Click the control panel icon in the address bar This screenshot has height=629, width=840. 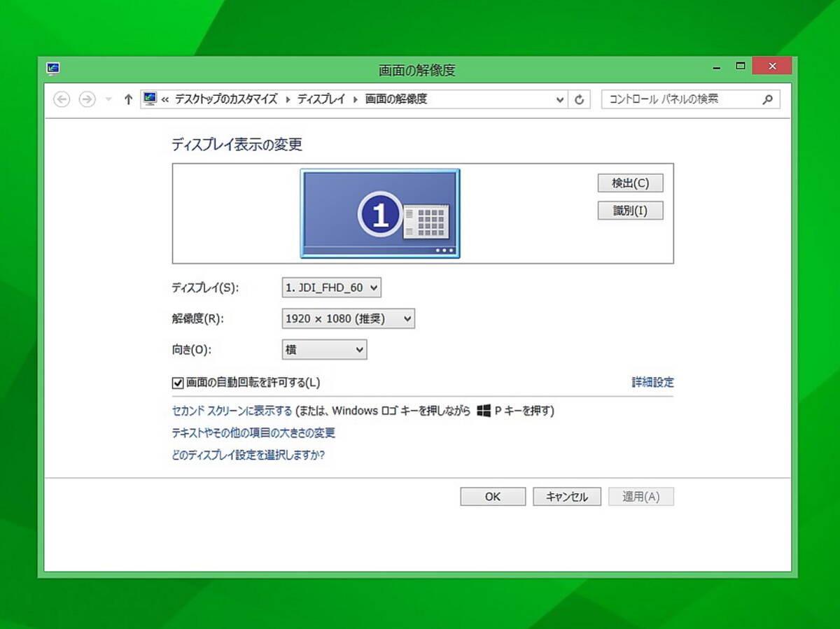click(x=150, y=99)
